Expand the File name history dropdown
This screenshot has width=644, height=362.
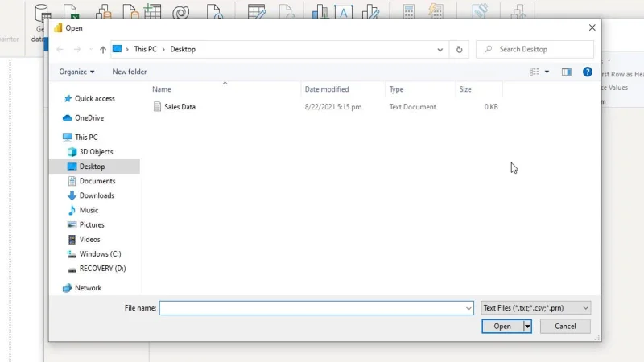point(469,308)
